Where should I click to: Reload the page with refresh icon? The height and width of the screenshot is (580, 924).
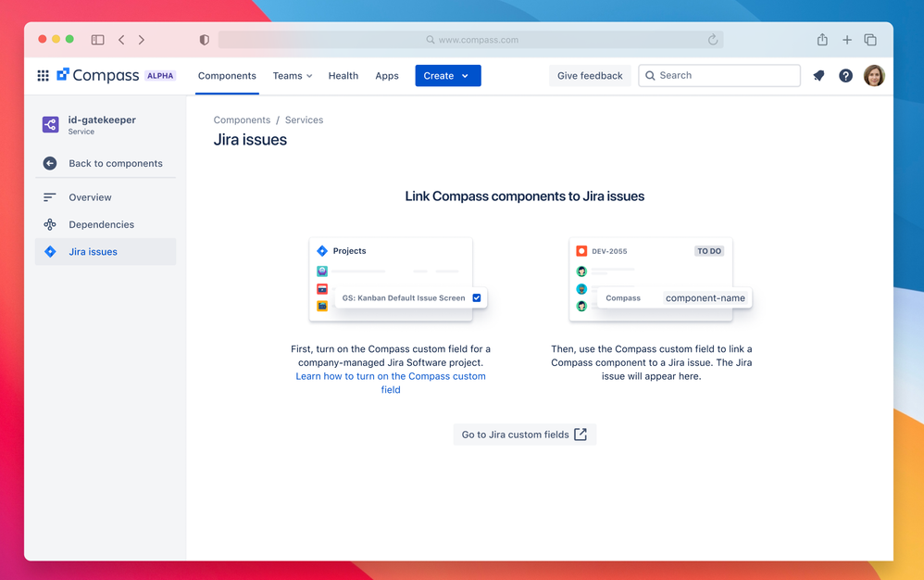click(x=713, y=40)
